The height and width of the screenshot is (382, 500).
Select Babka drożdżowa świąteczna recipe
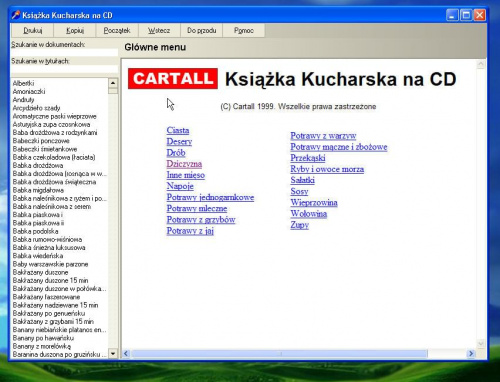point(54,182)
